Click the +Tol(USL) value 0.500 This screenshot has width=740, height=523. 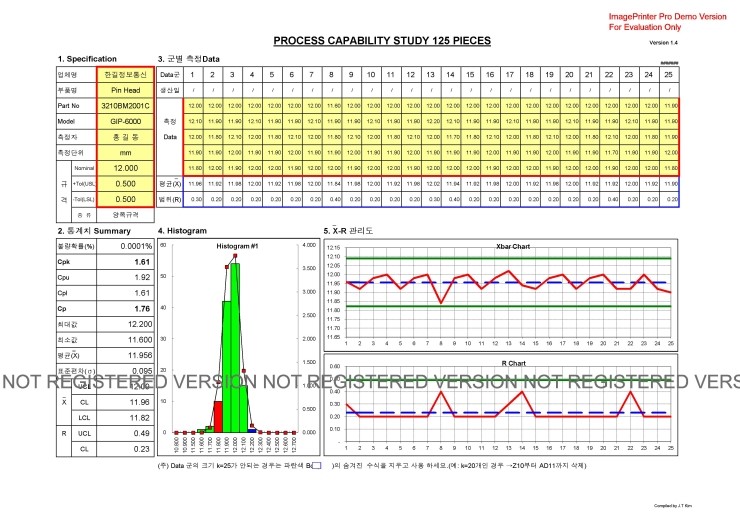(x=126, y=184)
